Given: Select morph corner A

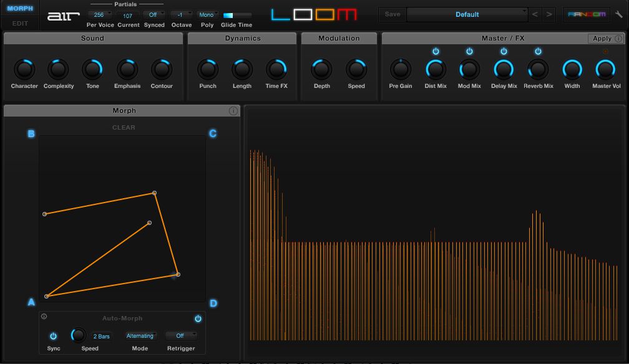Looking at the screenshot, I should (31, 302).
